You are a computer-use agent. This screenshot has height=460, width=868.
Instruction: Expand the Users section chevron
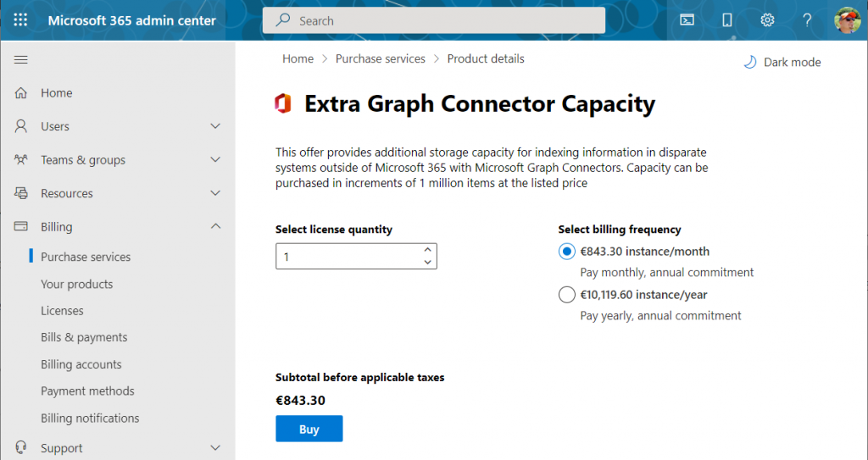pos(215,126)
